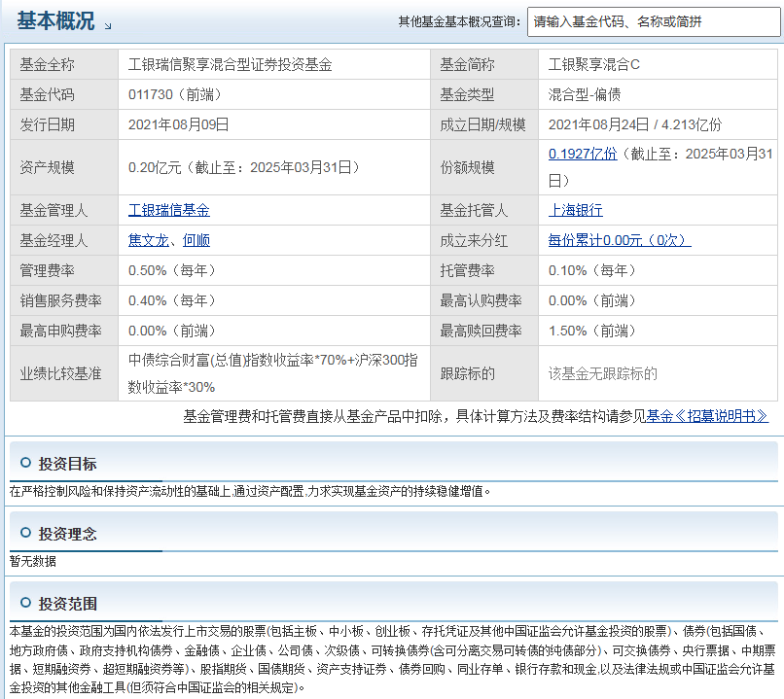Click the fund type 混合型-偏债
The width and height of the screenshot is (784, 699).
(585, 94)
